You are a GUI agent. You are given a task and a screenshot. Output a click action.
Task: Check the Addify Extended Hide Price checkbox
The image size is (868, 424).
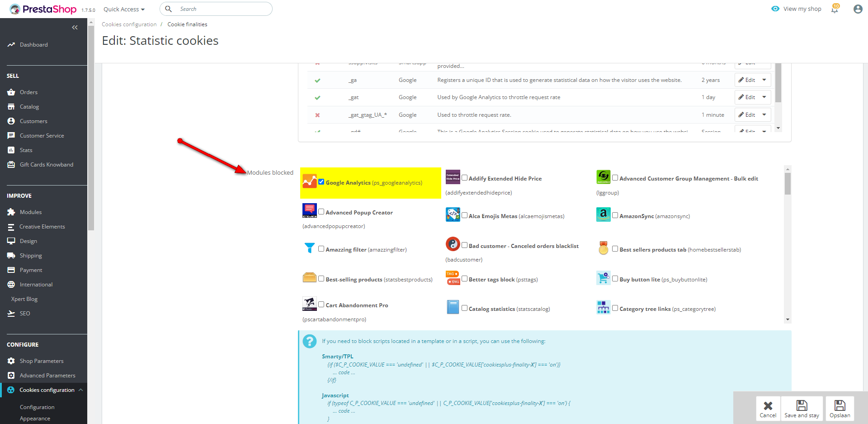464,178
